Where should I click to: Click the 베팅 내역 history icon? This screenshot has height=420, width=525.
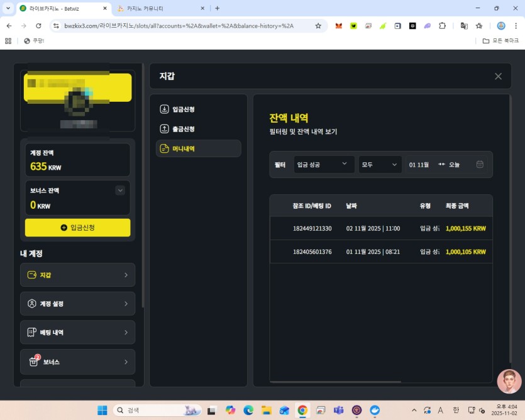click(x=31, y=333)
